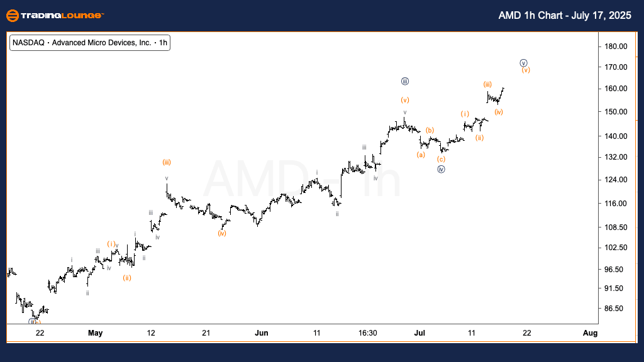Click the AMD 1h watermark in chart center
The width and height of the screenshot is (644, 362).
click(x=302, y=182)
